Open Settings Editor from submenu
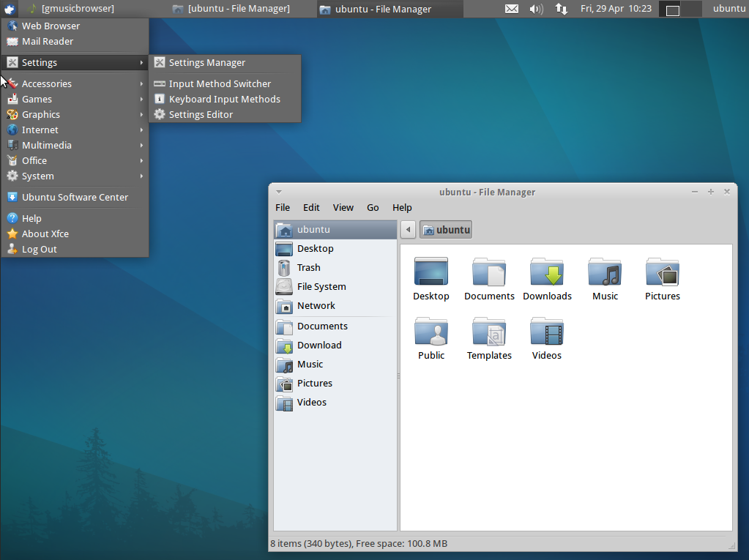The height and width of the screenshot is (560, 749). [225, 115]
